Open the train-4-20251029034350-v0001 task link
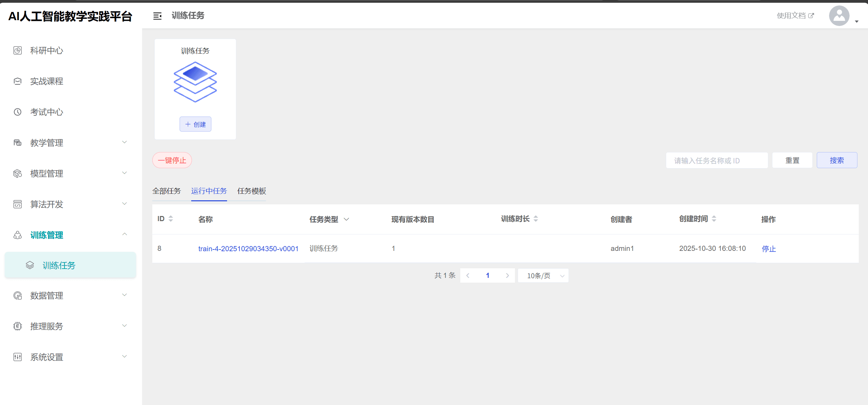This screenshot has height=405, width=868. coord(248,249)
